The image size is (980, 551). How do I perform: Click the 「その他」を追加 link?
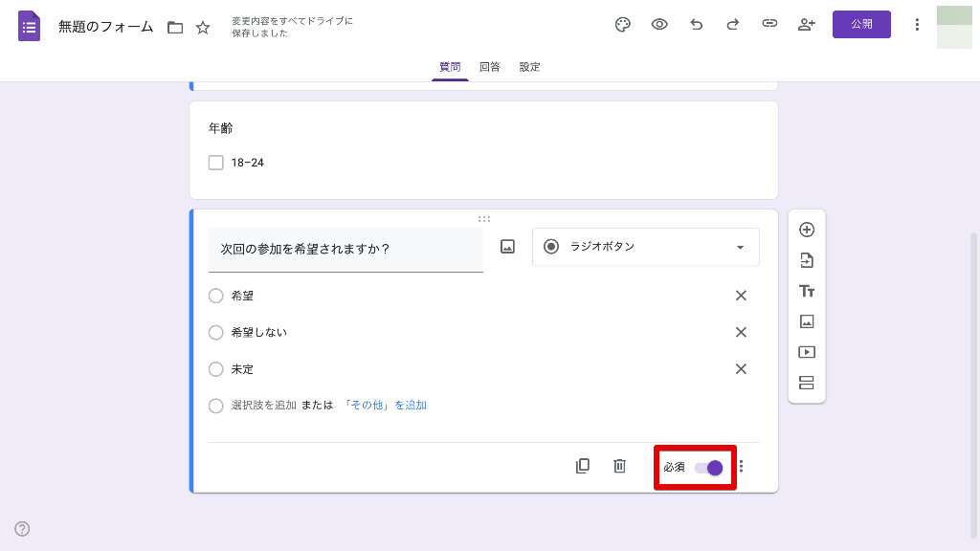tap(385, 406)
